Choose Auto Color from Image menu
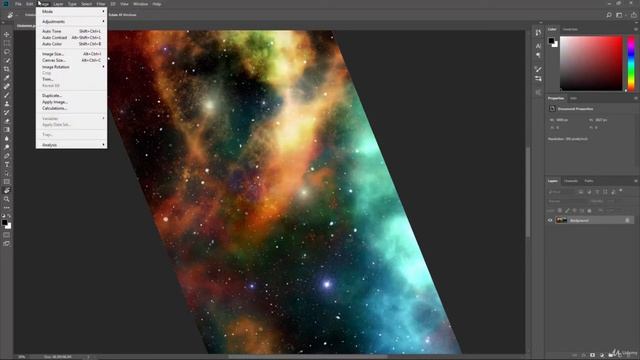640x360 pixels. point(71,44)
